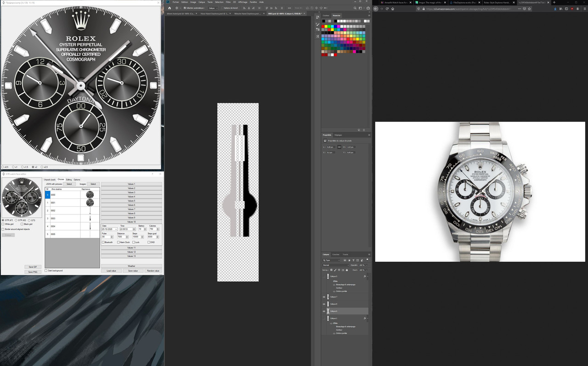Viewport: 588px width, 366px height.
Task: Go to the browser Home page icon
Action: coord(393,8)
